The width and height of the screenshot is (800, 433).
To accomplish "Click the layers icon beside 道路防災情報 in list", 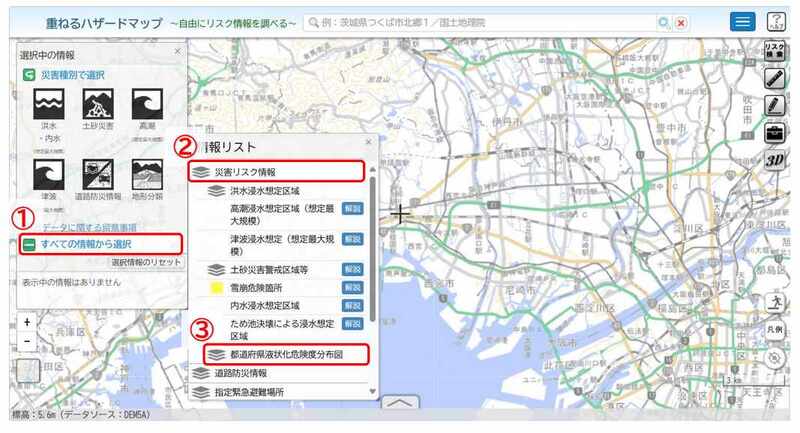I will [x=201, y=373].
